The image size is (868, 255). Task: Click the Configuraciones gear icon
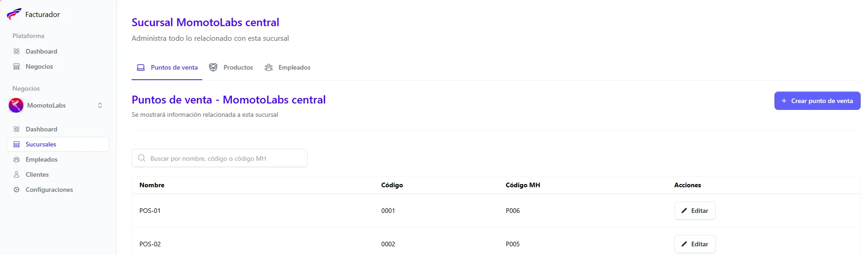(17, 190)
